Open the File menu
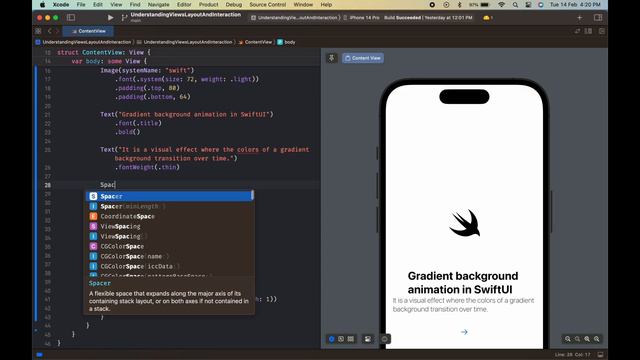 (81, 4)
